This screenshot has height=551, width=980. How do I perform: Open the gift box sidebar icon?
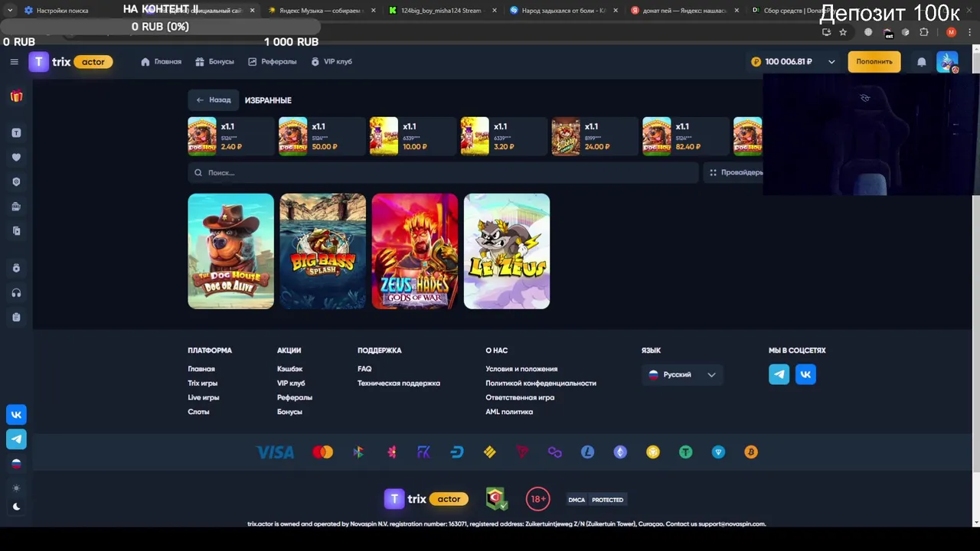point(16,96)
